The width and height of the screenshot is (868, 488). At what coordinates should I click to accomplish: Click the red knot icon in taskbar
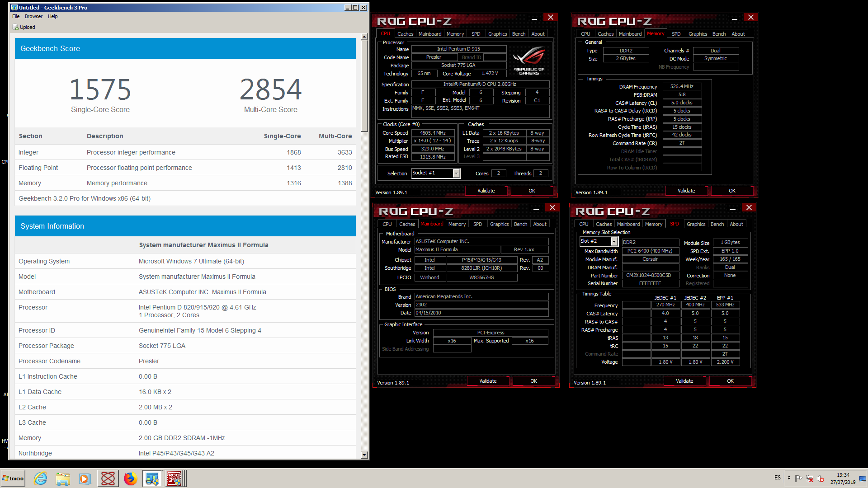108,479
